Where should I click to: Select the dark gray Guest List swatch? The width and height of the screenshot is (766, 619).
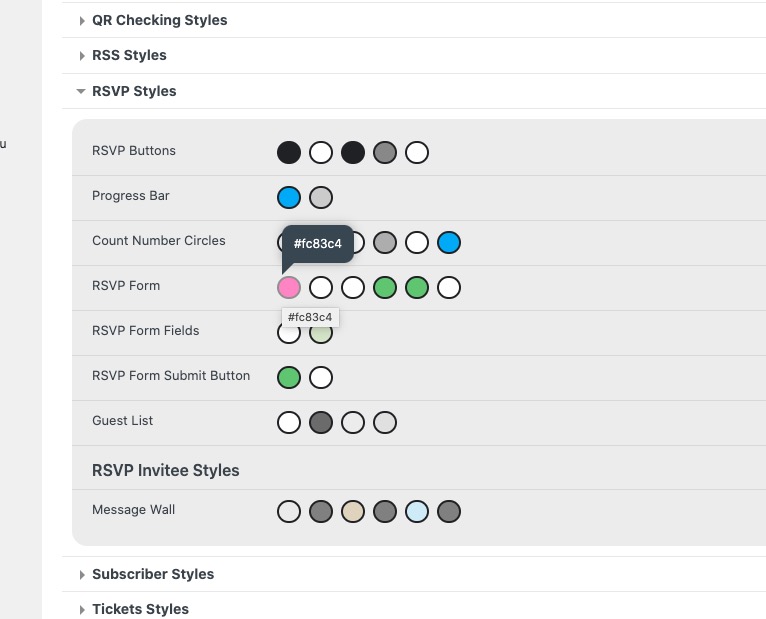pyautogui.click(x=321, y=423)
